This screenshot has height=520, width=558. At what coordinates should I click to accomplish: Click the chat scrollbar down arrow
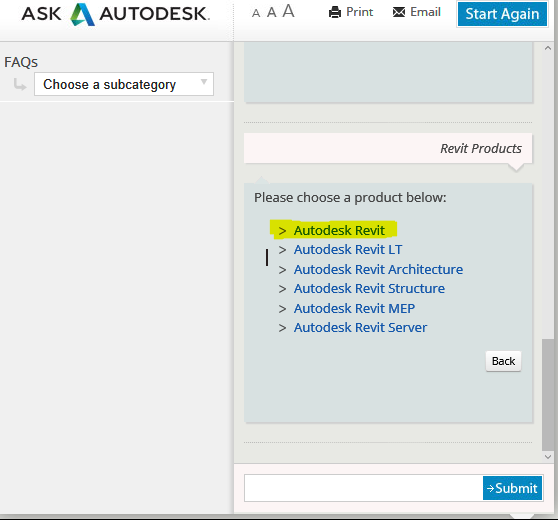point(548,456)
